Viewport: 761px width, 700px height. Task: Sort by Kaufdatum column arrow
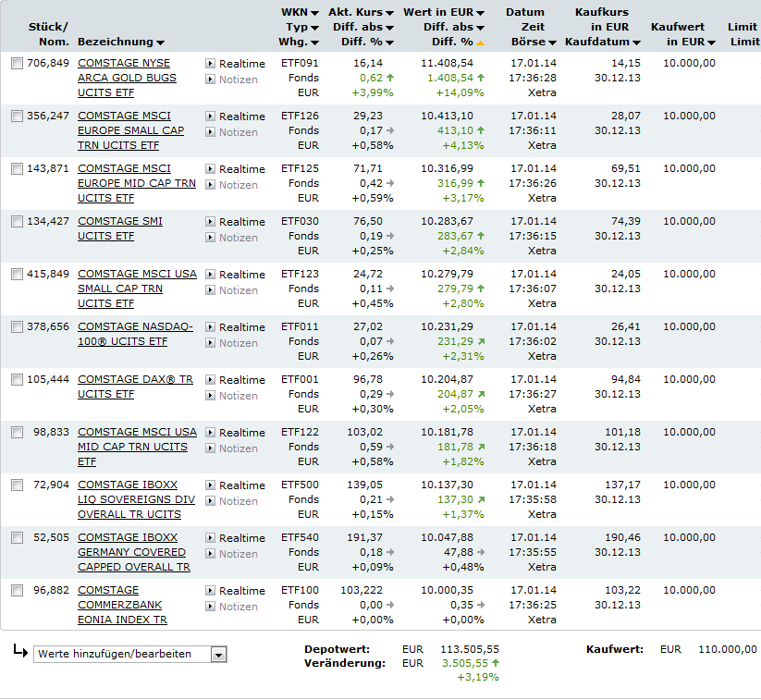636,43
